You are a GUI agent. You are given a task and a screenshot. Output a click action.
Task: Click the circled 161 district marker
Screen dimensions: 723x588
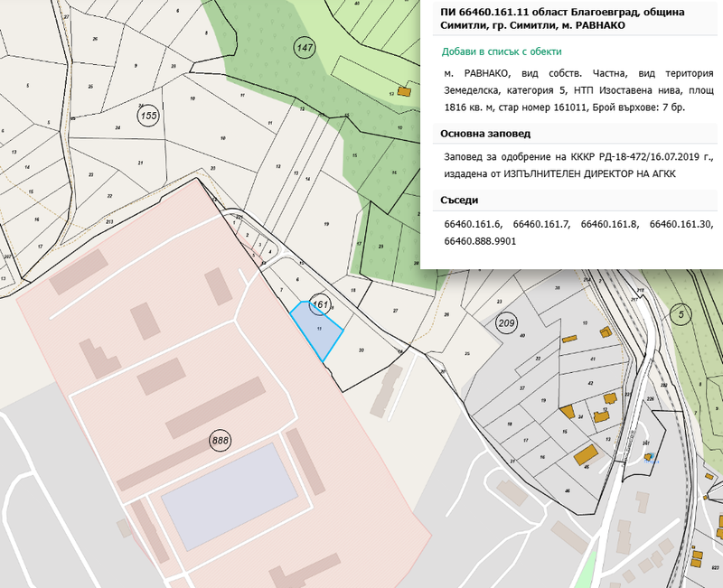(x=319, y=304)
